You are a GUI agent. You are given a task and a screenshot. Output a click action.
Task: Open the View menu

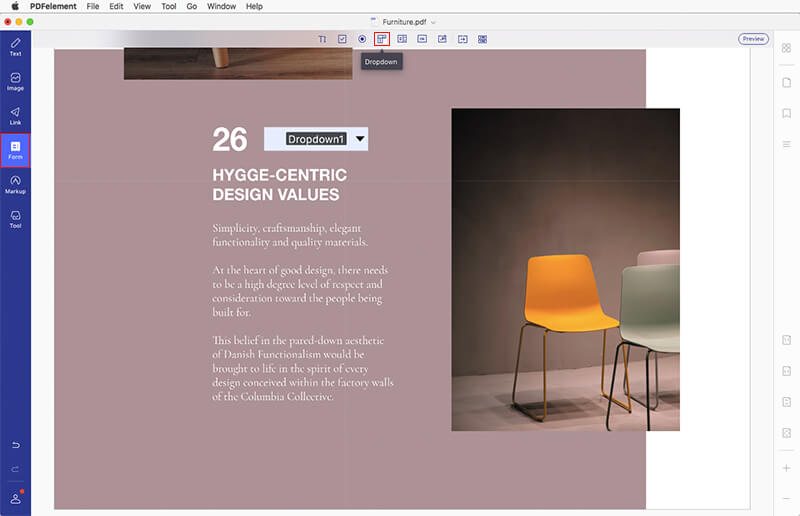pyautogui.click(x=142, y=6)
